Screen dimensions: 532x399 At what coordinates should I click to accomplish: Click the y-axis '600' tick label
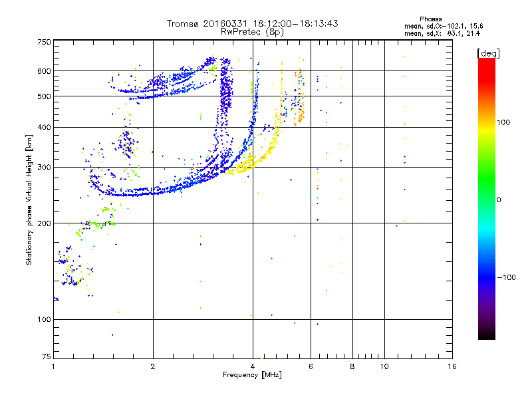(x=44, y=71)
